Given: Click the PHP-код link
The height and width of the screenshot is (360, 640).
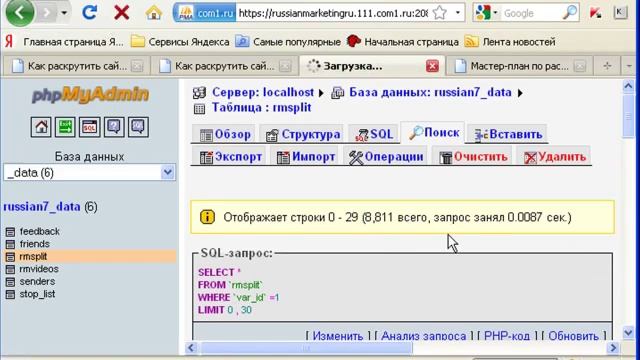Looking at the screenshot, I should coord(507,336).
